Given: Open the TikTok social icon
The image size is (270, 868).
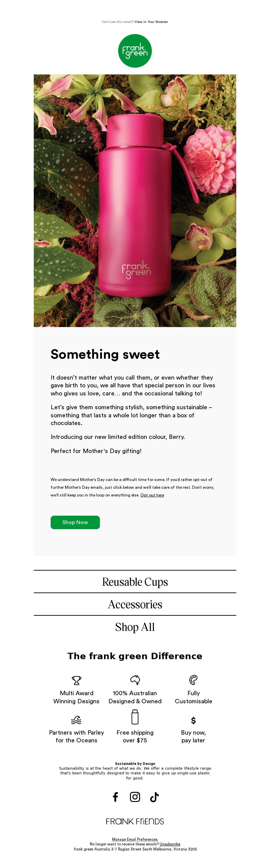Looking at the screenshot, I should pyautogui.click(x=154, y=797).
